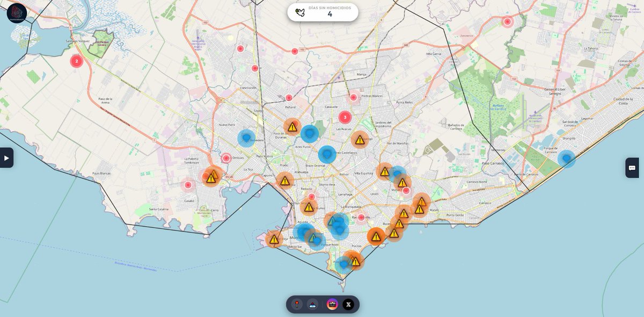Click red incident dot at Nuevo París Ombúes

point(226,158)
